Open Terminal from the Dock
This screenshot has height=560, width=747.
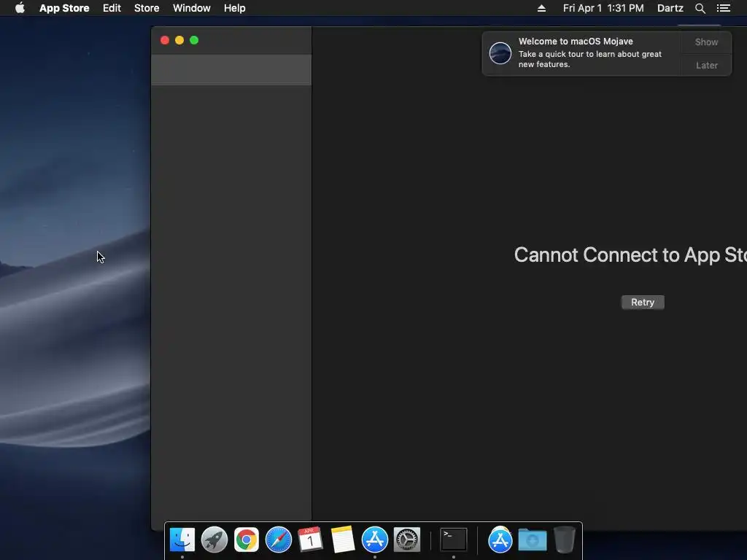pyautogui.click(x=453, y=540)
